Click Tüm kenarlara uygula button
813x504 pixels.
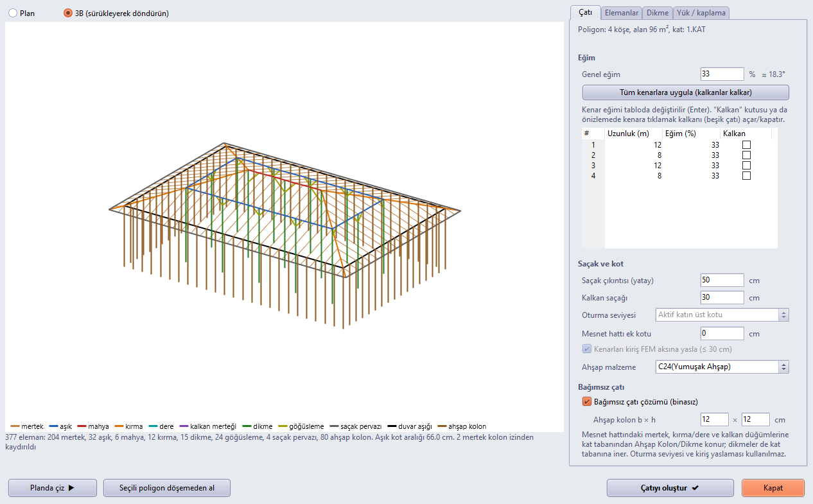tap(685, 92)
